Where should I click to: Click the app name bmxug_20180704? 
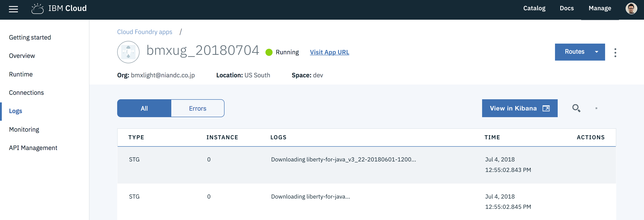click(203, 51)
